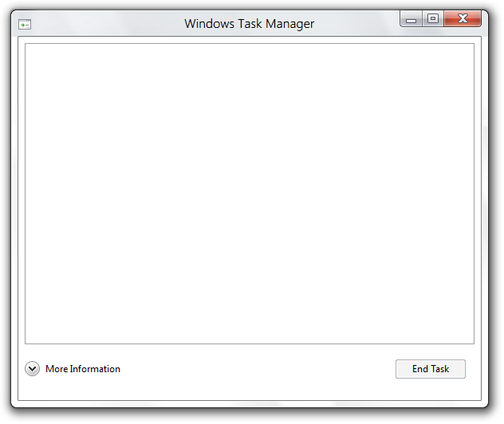Click the More Information text label
Viewport: 504px width, 424px height.
83,369
